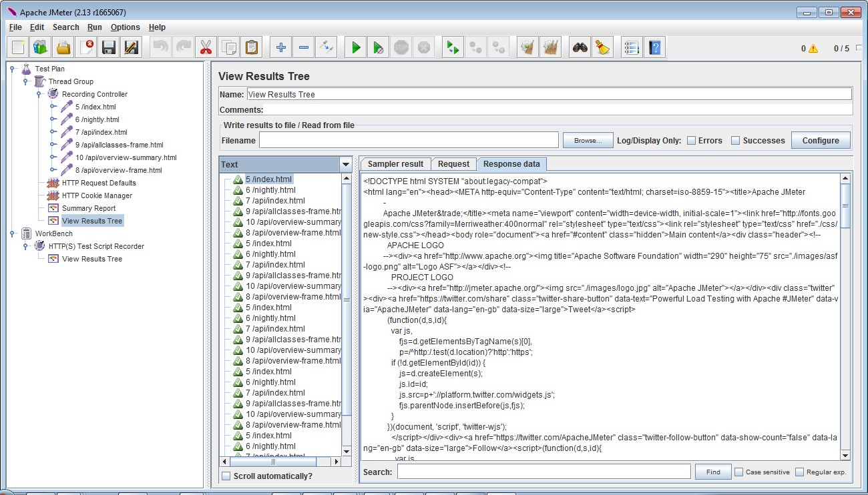868x495 pixels.
Task: Click the Search binoculars icon
Action: tap(580, 47)
